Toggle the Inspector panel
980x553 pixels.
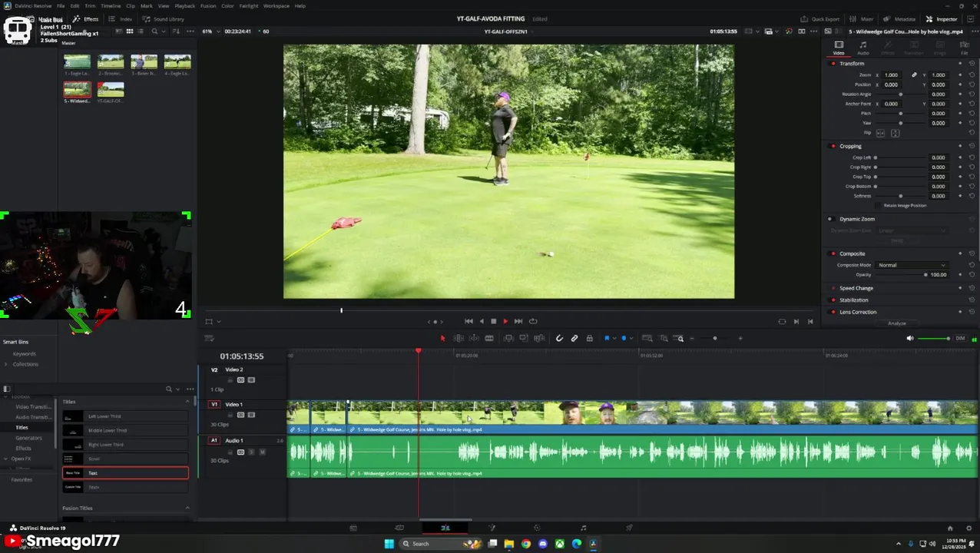point(942,19)
